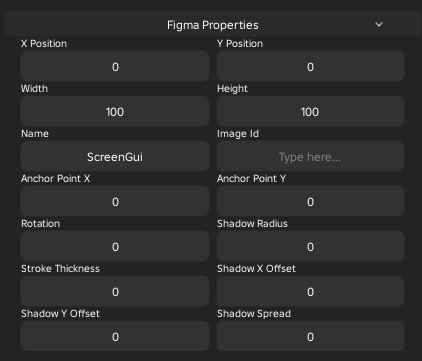
Task: Click the Figma Properties header title
Action: (213, 25)
